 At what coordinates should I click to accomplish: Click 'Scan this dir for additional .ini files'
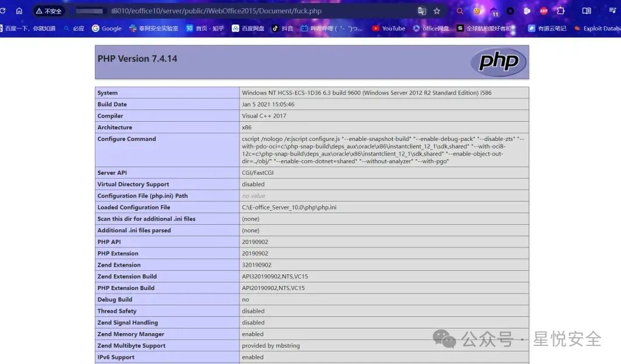(x=147, y=218)
